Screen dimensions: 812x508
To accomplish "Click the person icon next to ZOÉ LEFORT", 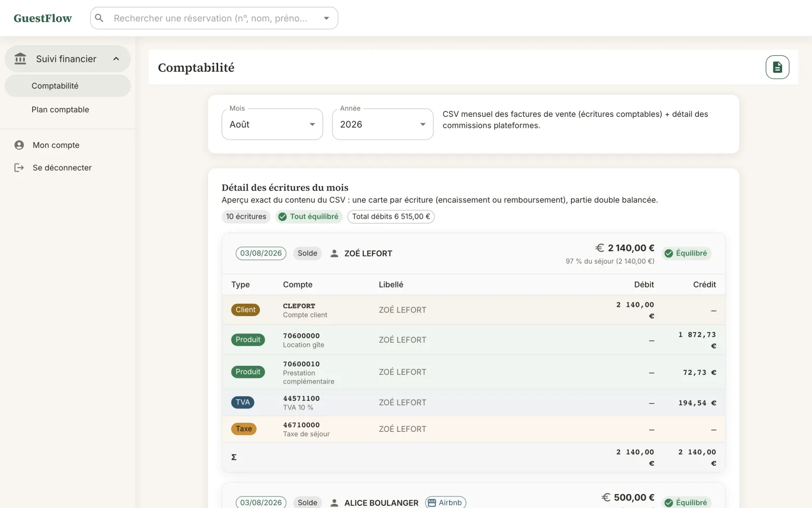I will pyautogui.click(x=334, y=253).
